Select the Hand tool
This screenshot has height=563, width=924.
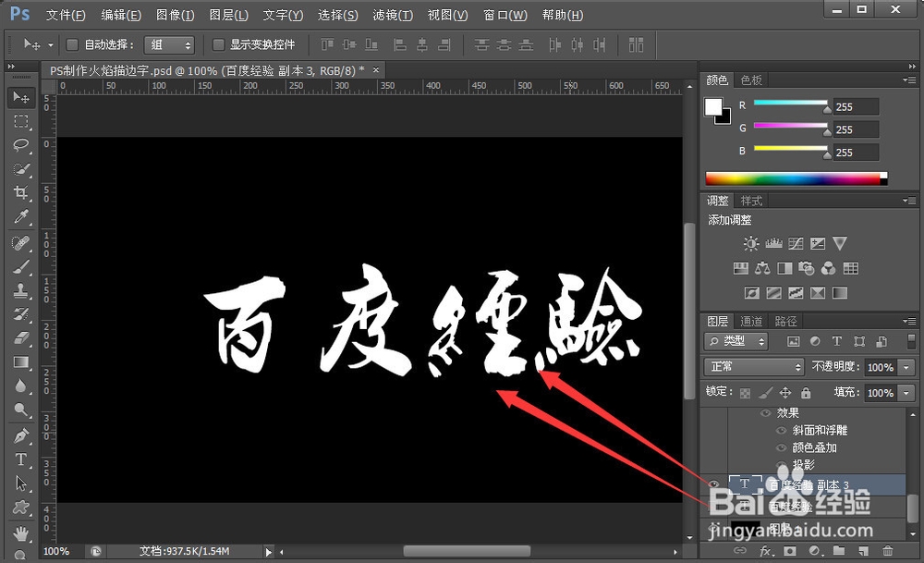pos(21,534)
